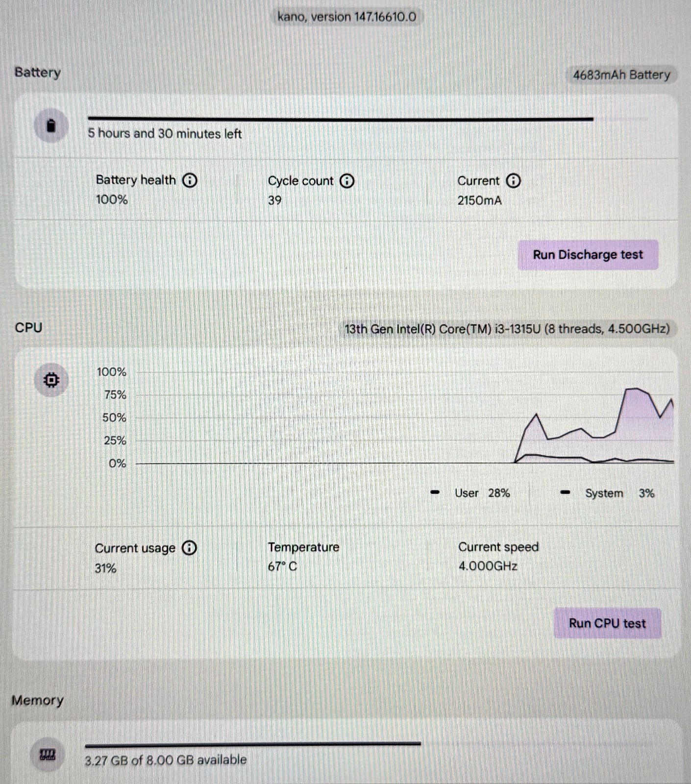Click the memory module icon
This screenshot has width=691, height=784.
(x=48, y=755)
